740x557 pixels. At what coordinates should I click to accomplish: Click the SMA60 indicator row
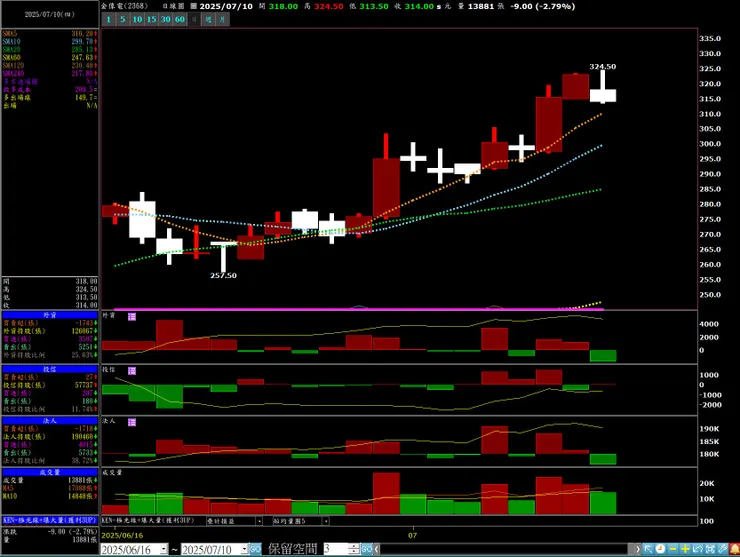(50, 58)
